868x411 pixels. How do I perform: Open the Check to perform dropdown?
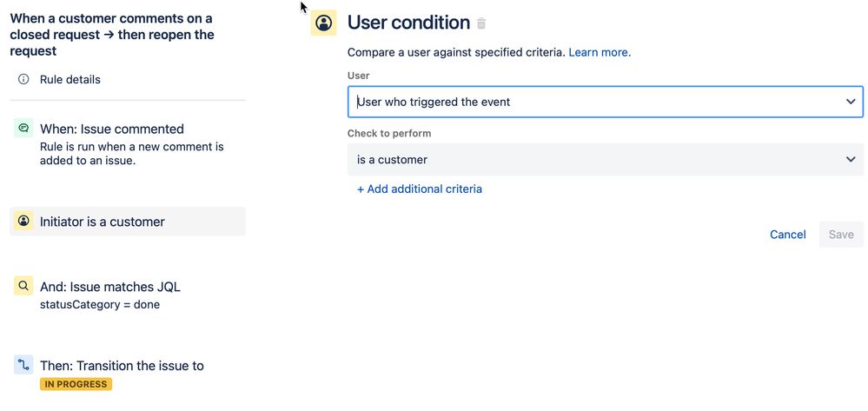[605, 160]
